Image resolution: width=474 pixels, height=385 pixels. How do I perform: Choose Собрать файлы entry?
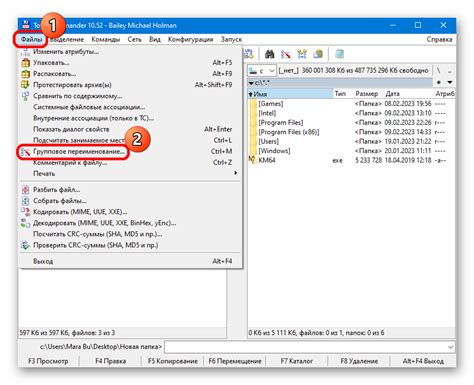pos(130,201)
